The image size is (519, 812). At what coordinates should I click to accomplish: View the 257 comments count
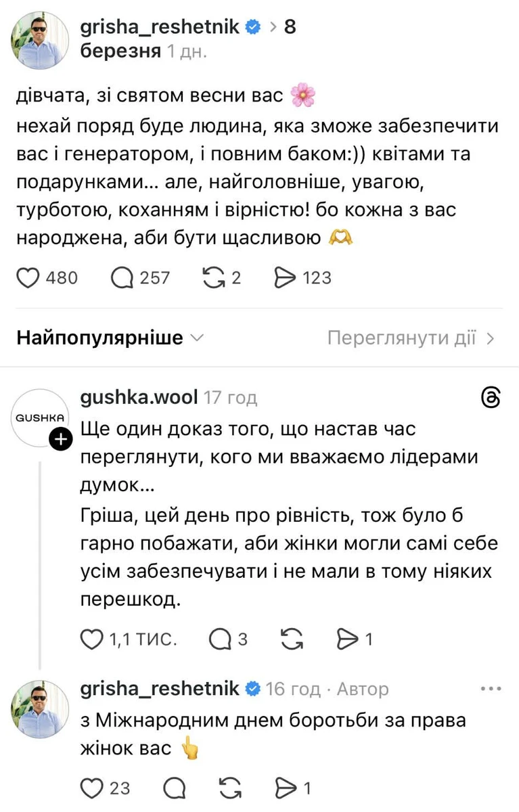[x=154, y=277]
